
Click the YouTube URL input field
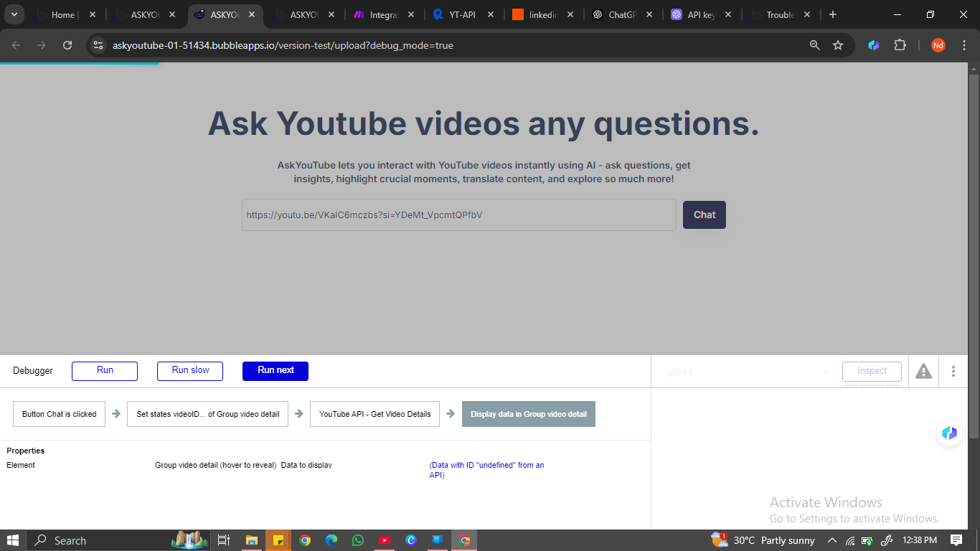point(459,215)
